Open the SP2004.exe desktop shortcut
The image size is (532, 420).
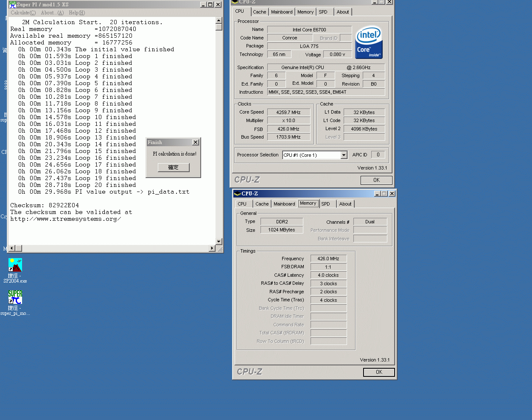[15, 265]
